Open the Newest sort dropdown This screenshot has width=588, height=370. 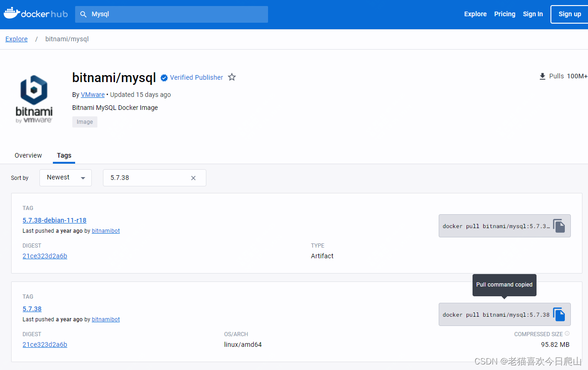(65, 178)
